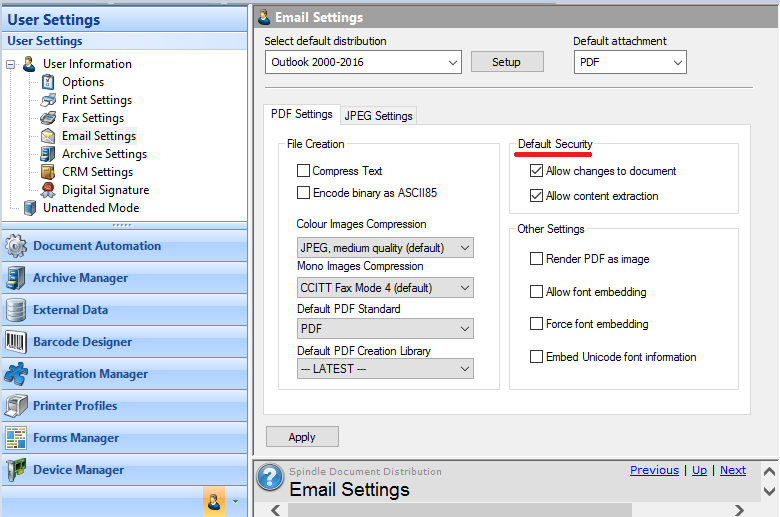The height and width of the screenshot is (517, 780).
Task: Click the Integration Manager puzzle icon
Action: 16,374
